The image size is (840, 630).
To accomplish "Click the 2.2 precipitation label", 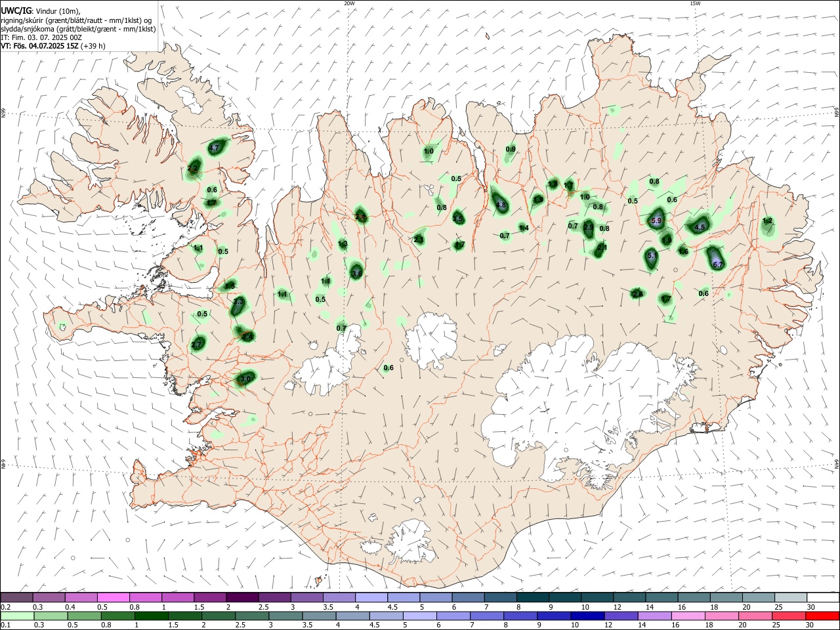I will click(192, 169).
